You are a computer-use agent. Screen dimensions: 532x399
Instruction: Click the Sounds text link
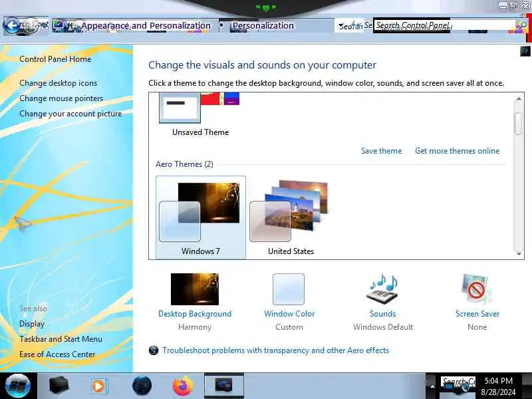pyautogui.click(x=383, y=314)
